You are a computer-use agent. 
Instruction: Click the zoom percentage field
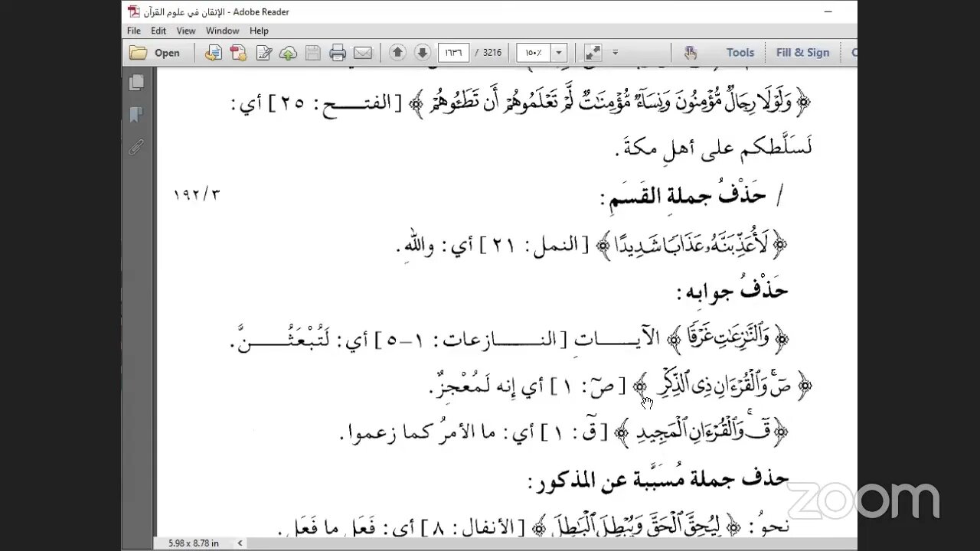(x=534, y=53)
